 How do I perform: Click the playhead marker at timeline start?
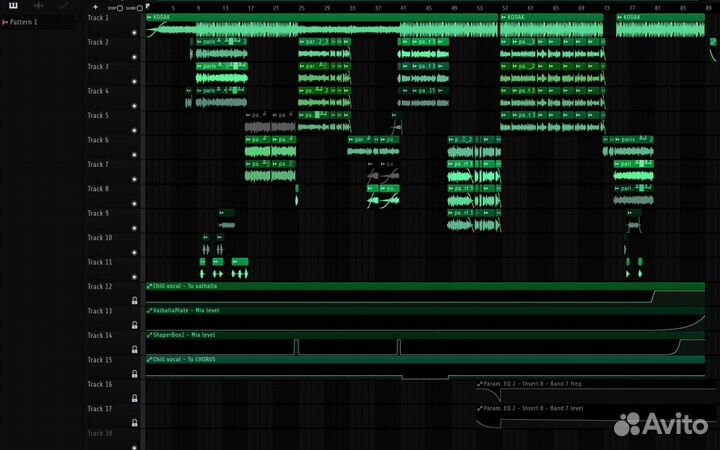pyautogui.click(x=148, y=7)
